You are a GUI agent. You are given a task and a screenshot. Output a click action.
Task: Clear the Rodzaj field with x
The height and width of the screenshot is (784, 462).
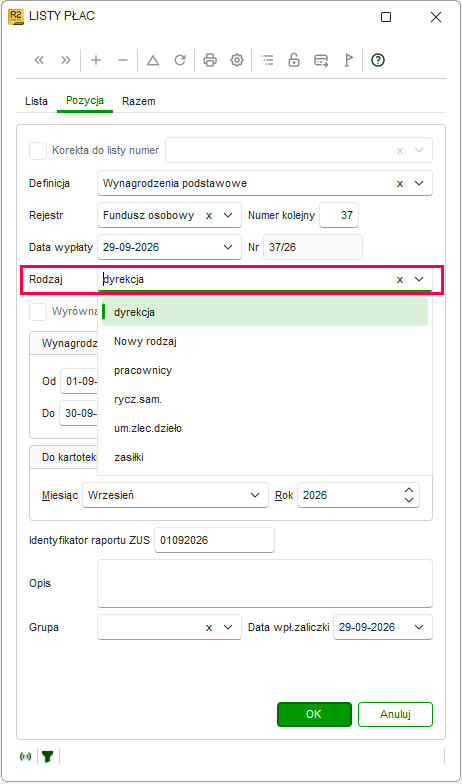400,280
